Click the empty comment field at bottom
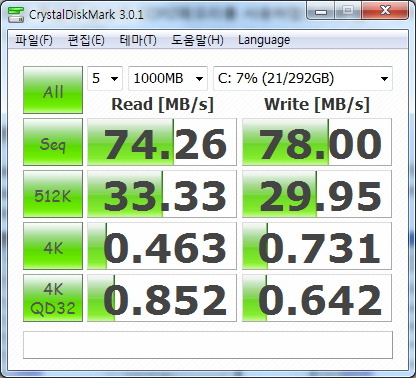 click(208, 345)
